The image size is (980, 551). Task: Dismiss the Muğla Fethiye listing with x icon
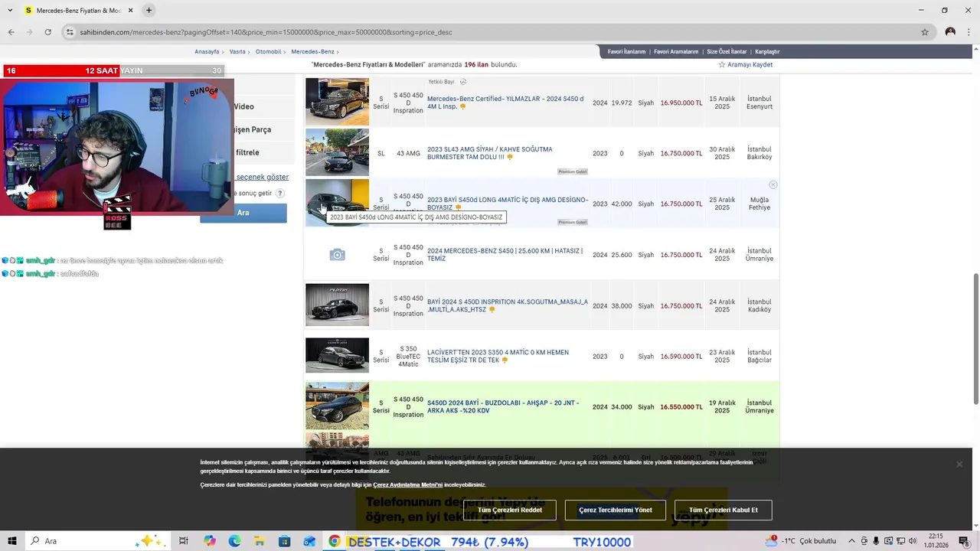[x=773, y=184]
